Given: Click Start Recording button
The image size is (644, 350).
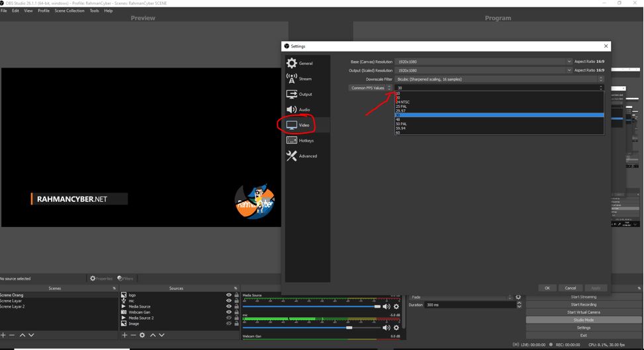Looking at the screenshot, I should 584,304.
